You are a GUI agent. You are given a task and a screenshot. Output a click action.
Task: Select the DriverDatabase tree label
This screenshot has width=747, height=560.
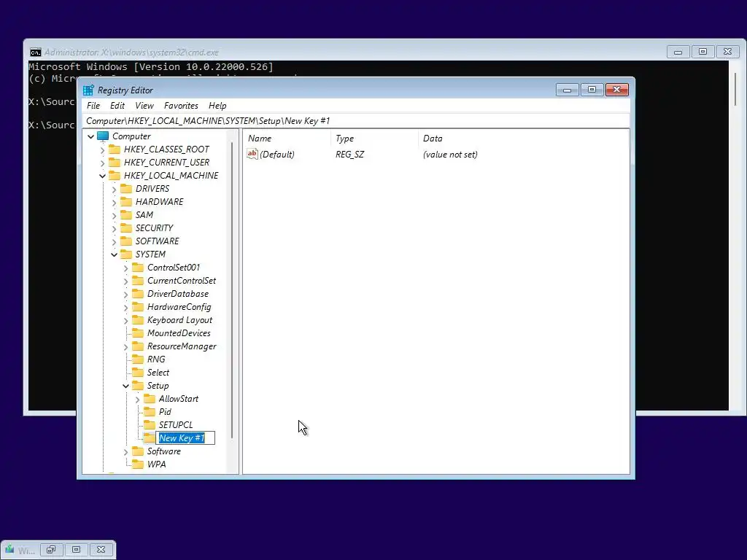coord(178,294)
